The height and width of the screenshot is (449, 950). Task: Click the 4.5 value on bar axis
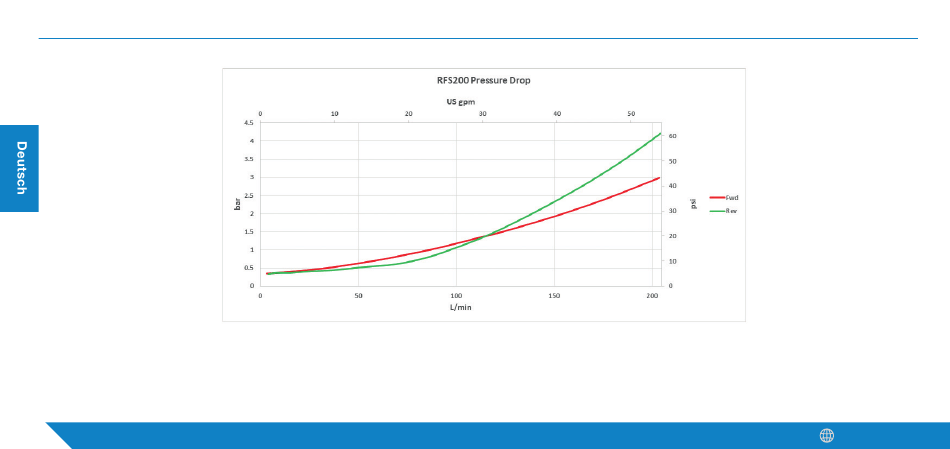[249, 122]
